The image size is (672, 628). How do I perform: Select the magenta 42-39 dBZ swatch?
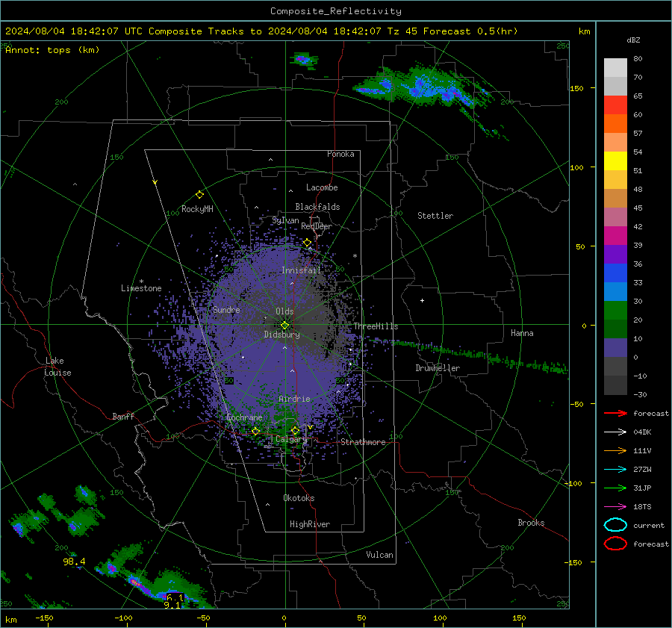615,235
